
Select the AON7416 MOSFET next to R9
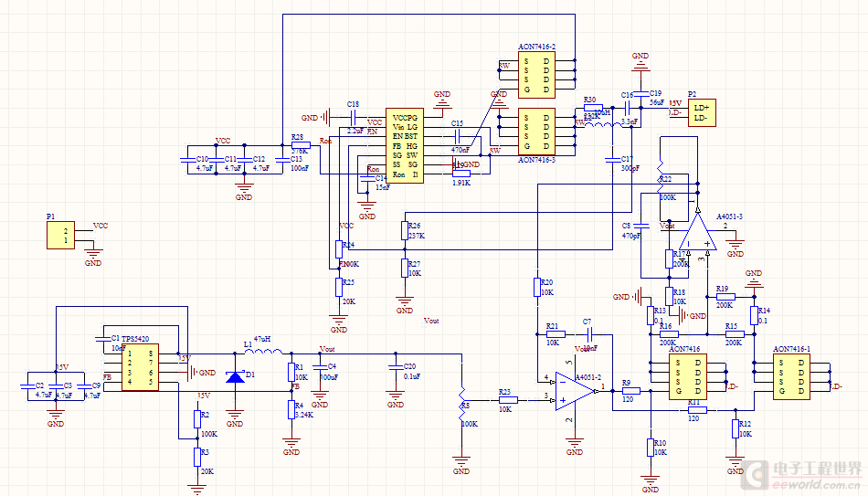[688, 377]
